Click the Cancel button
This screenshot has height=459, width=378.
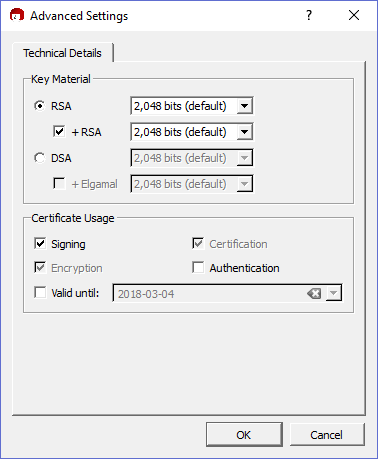[326, 435]
